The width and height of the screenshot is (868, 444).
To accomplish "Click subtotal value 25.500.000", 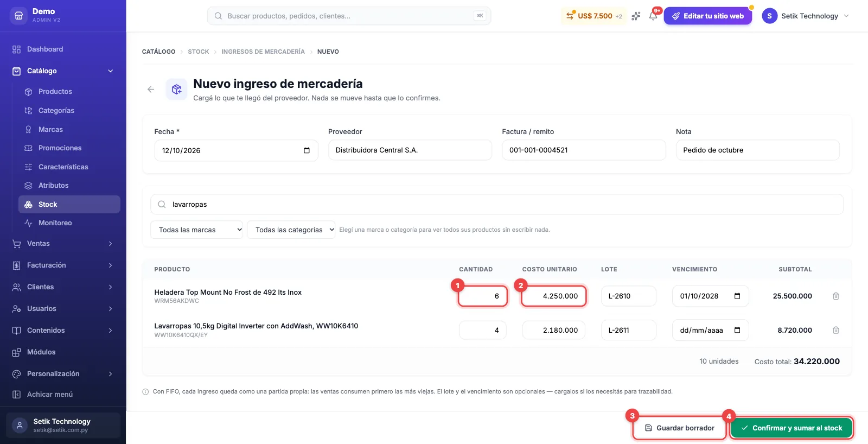I will (x=792, y=296).
